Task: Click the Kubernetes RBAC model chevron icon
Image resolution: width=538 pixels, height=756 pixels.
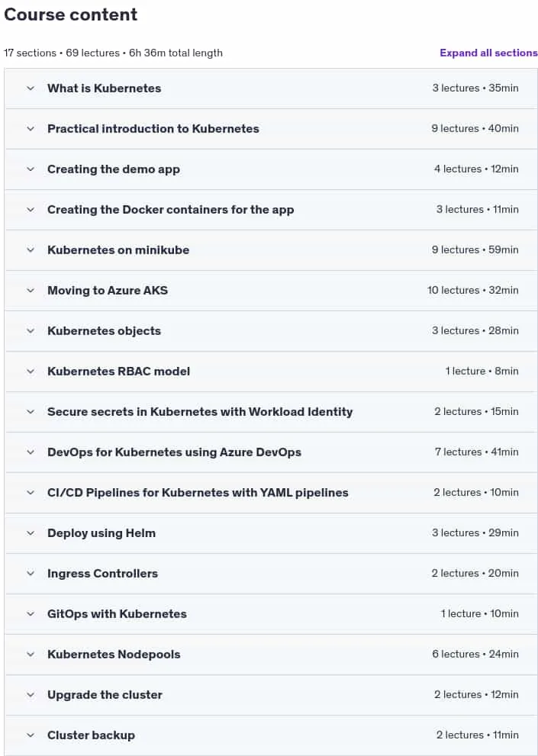Action: 31,372
